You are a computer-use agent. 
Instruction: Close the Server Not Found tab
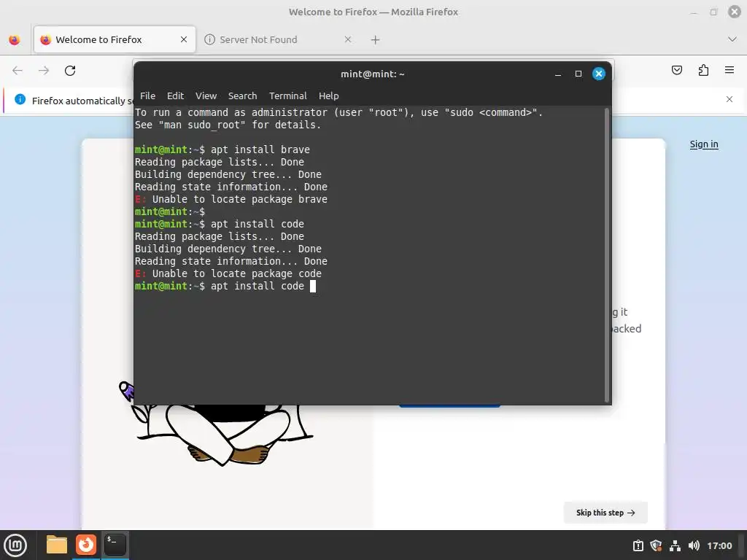(x=348, y=39)
